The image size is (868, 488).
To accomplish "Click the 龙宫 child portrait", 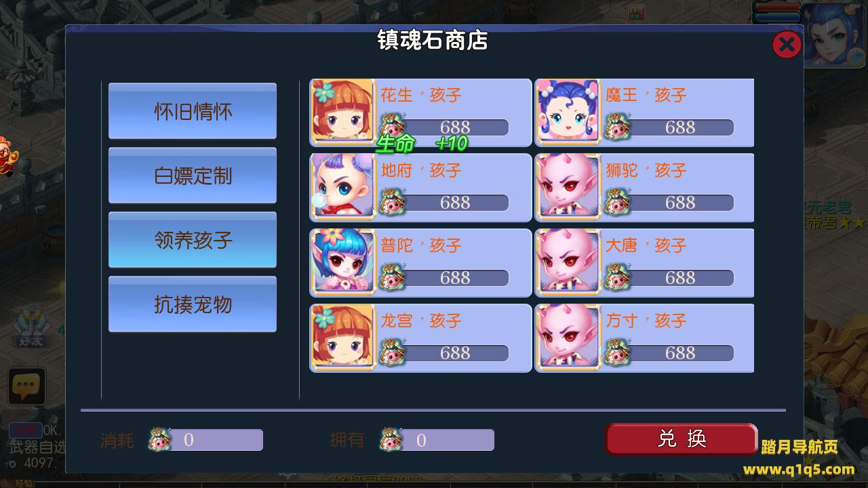I will (x=343, y=338).
